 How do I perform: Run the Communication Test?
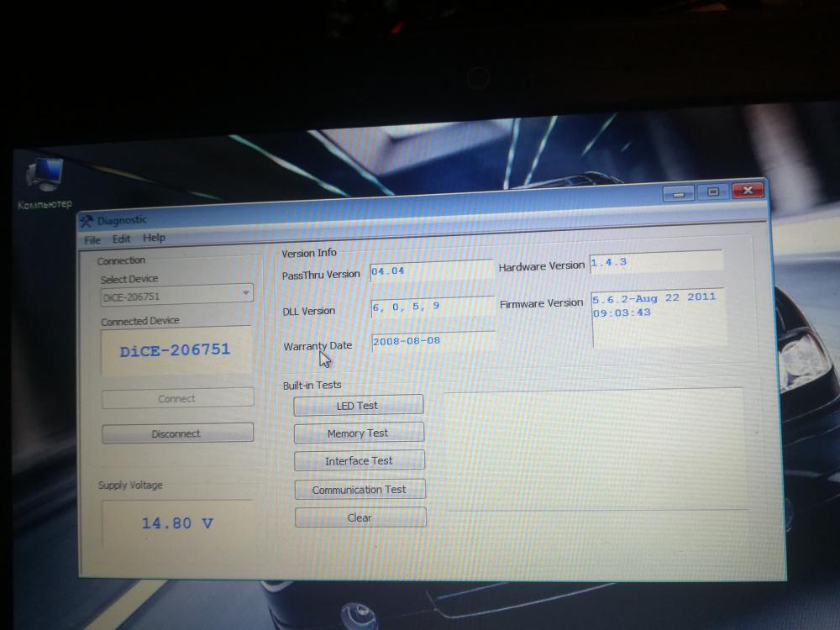360,489
